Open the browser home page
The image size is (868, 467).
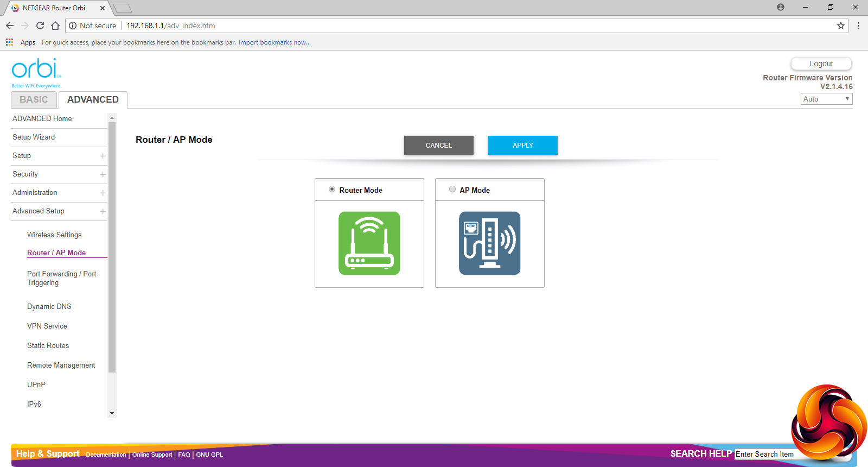tap(55, 26)
